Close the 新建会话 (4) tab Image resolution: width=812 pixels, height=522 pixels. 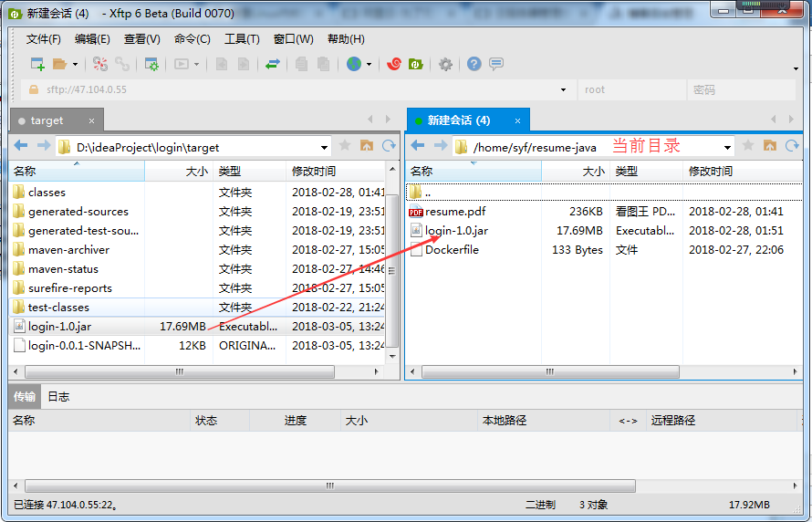517,120
